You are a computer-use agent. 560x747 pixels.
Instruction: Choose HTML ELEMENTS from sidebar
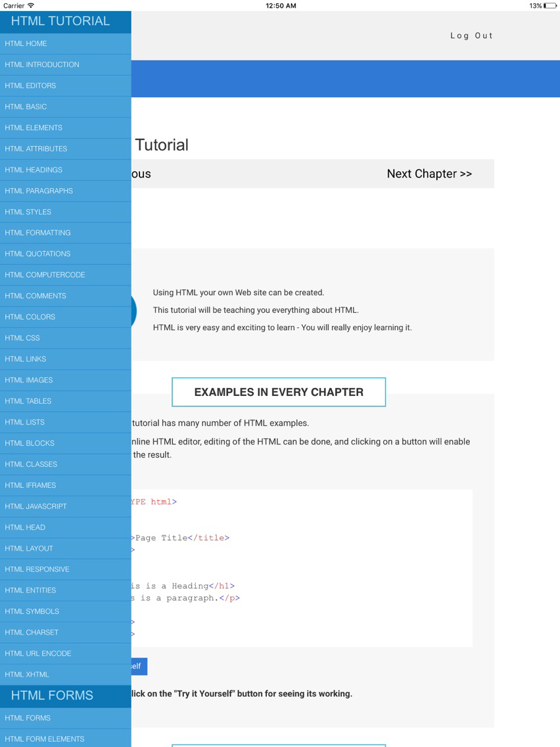(65, 128)
